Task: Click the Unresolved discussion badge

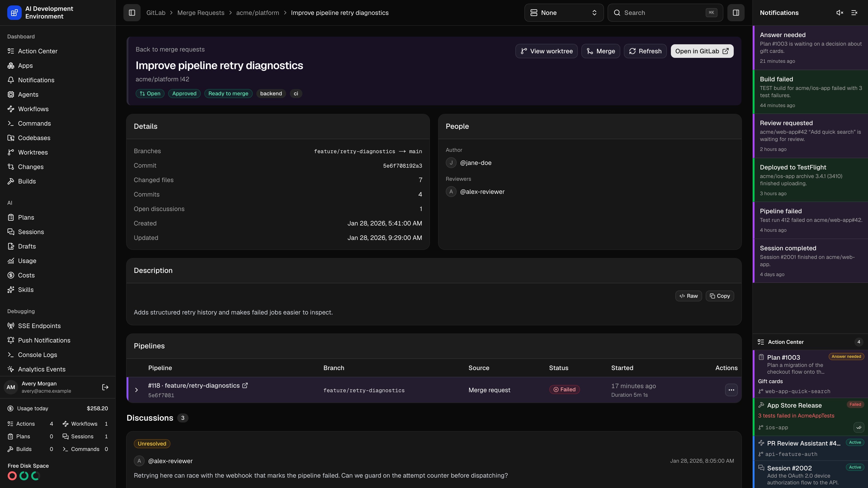Action: pyautogui.click(x=152, y=444)
